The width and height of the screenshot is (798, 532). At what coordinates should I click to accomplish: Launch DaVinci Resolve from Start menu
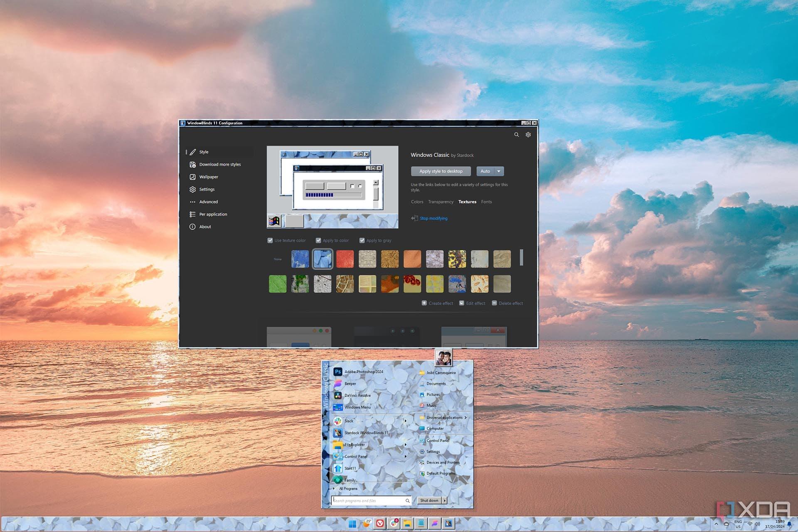pos(357,396)
